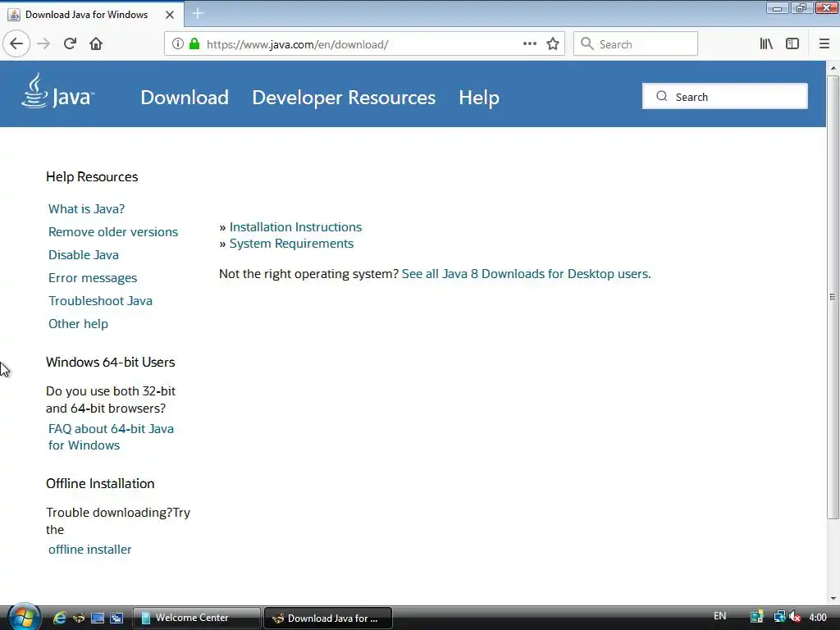Screen dimensions: 840x630
Task: Click the Firefox toolbar Search box
Action: coord(636,44)
